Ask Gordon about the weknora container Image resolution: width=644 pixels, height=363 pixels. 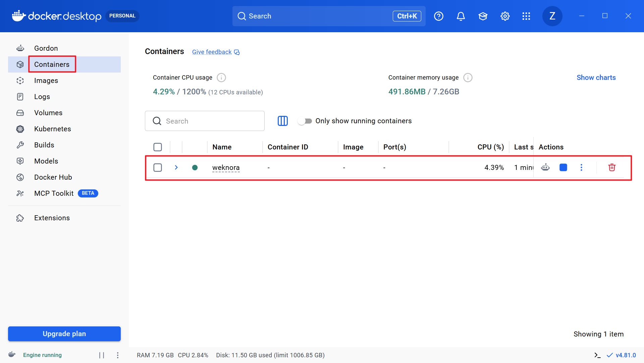click(545, 167)
